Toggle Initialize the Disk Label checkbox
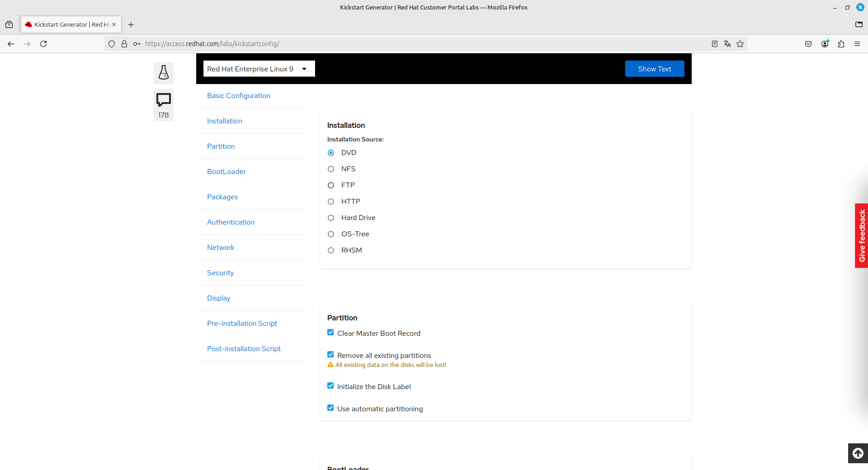The image size is (868, 470). [330, 386]
